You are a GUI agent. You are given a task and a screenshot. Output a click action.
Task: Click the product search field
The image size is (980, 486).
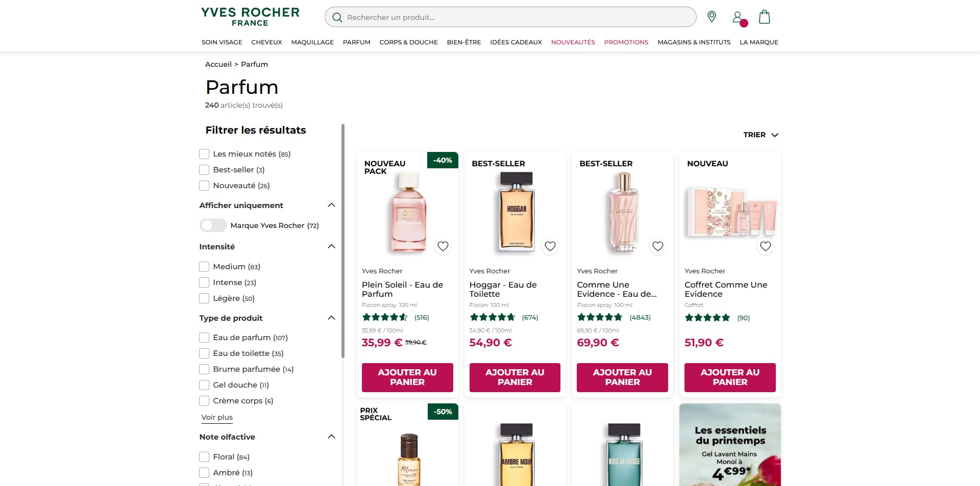coord(510,17)
